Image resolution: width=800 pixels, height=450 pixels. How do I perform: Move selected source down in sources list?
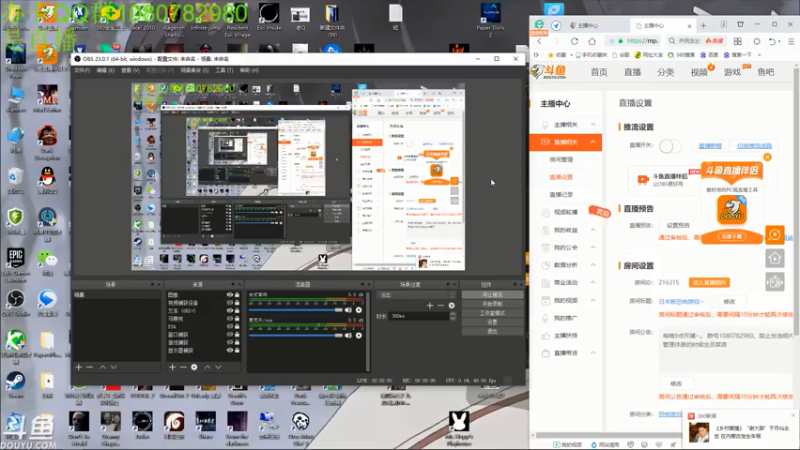click(218, 367)
